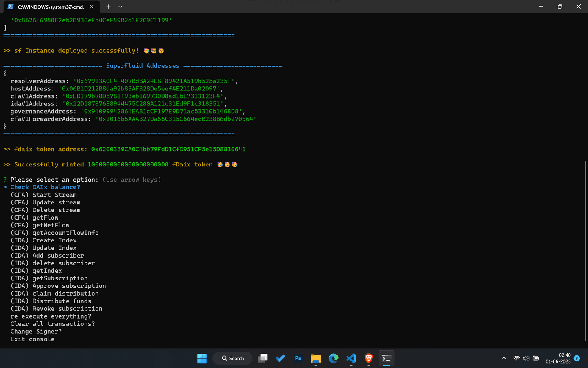Viewport: 588px width, 368px height.
Task: Open the terminal profiles dropdown arrow
Action: click(x=120, y=7)
